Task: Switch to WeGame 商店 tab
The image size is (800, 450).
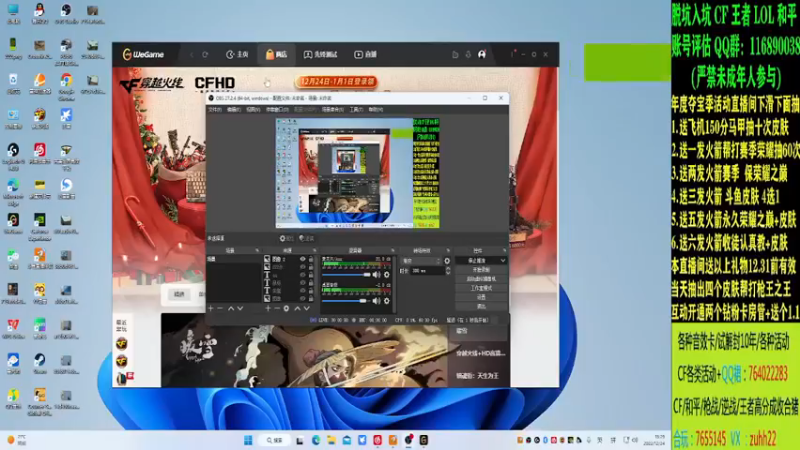Action: pyautogui.click(x=277, y=54)
